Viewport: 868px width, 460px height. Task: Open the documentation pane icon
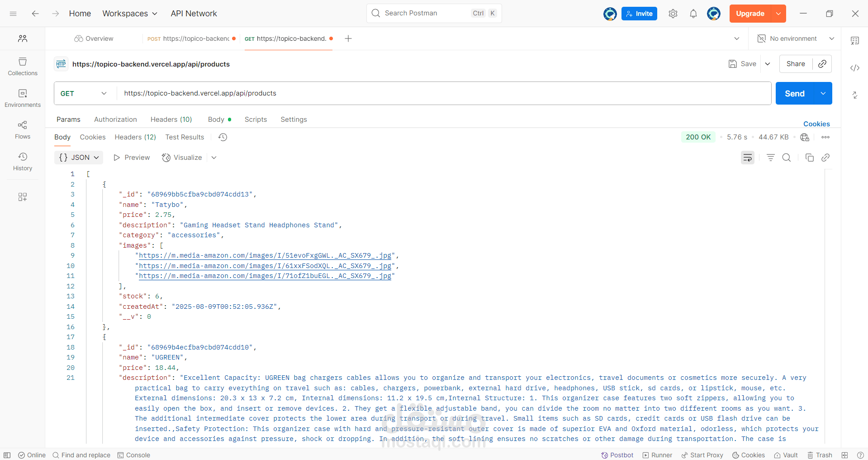855,41
